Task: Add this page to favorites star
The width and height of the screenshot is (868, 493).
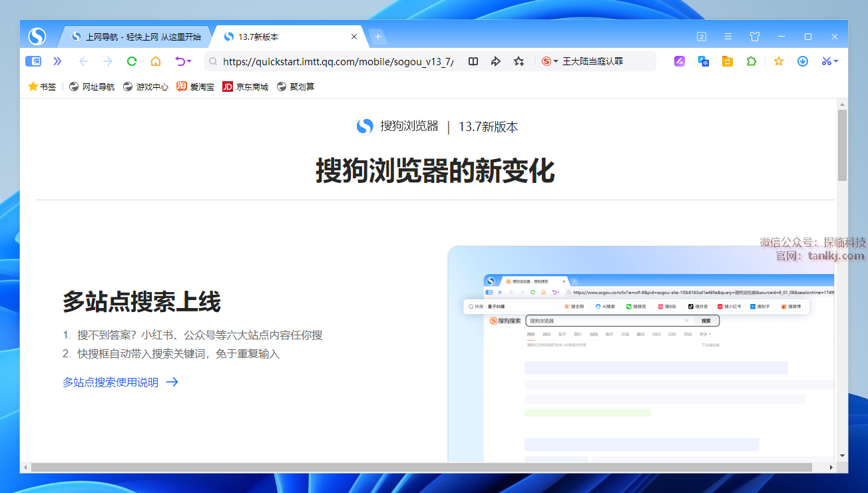Action: point(519,61)
